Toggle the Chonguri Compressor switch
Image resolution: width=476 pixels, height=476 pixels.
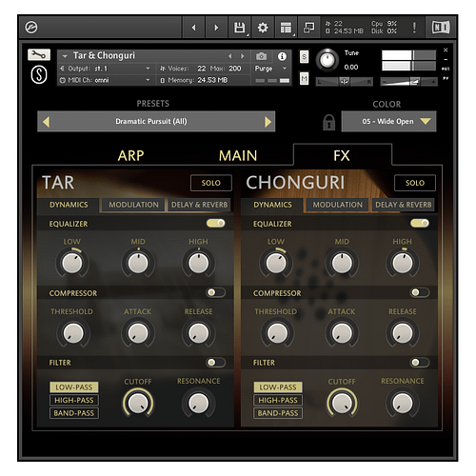click(420, 292)
